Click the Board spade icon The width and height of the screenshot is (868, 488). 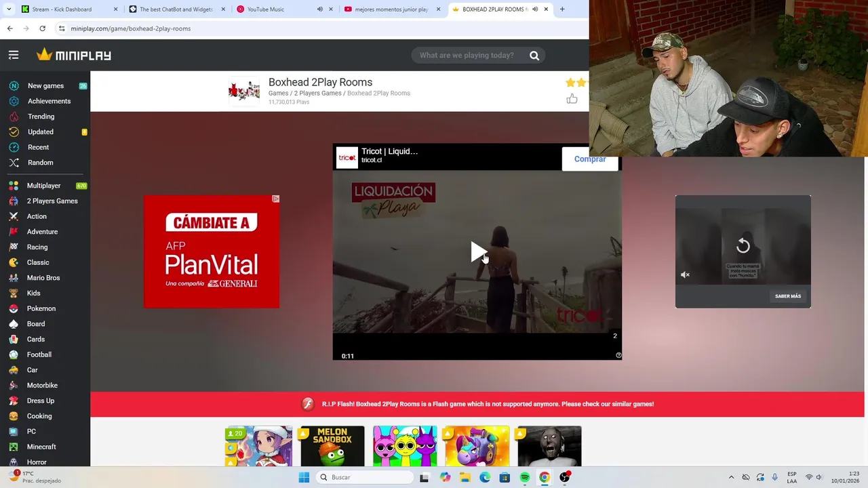click(14, 324)
